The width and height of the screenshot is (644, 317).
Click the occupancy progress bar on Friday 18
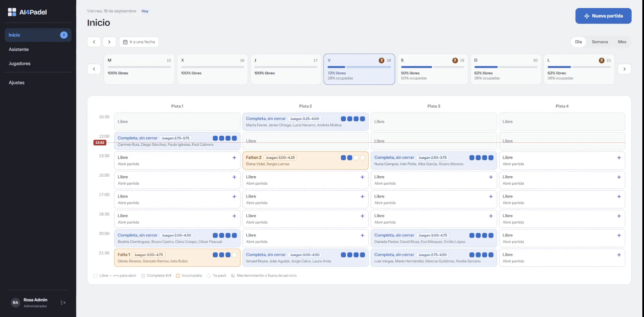point(359,67)
